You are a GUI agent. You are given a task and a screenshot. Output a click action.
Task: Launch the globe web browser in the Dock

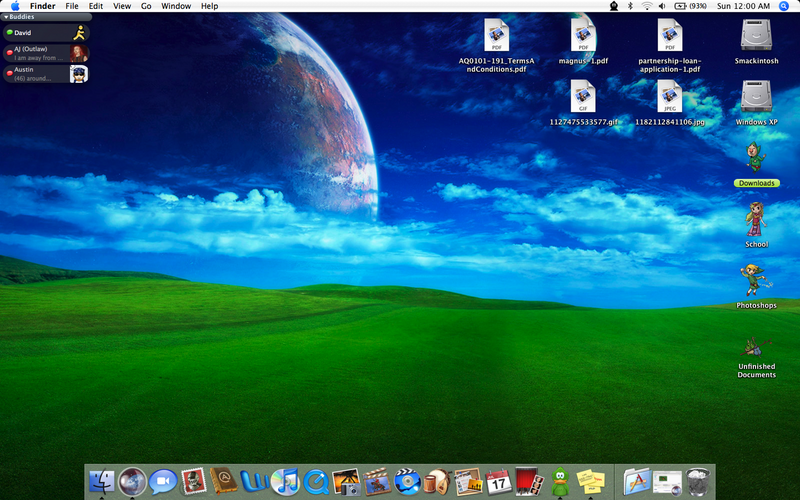pos(132,482)
